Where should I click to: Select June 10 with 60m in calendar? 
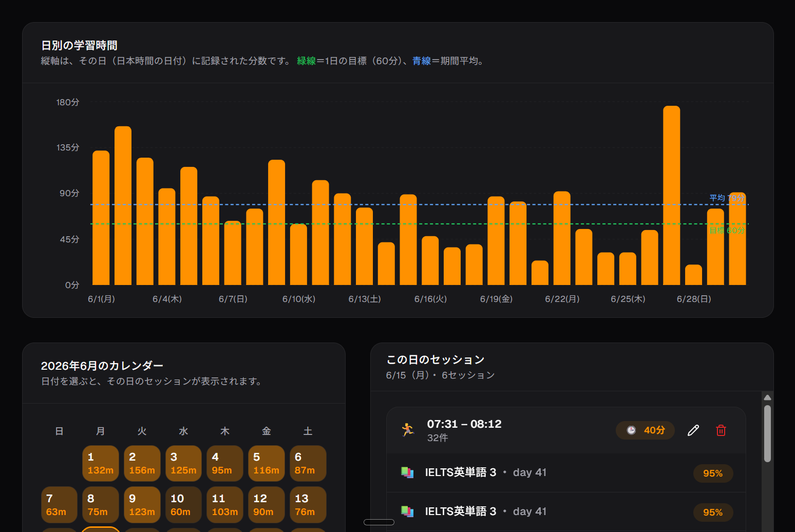(183, 505)
